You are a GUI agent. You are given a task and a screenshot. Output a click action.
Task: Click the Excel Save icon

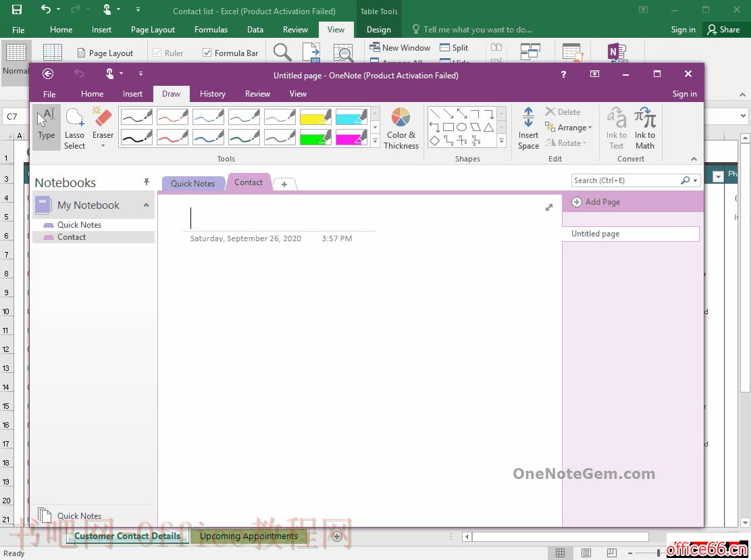17,9
